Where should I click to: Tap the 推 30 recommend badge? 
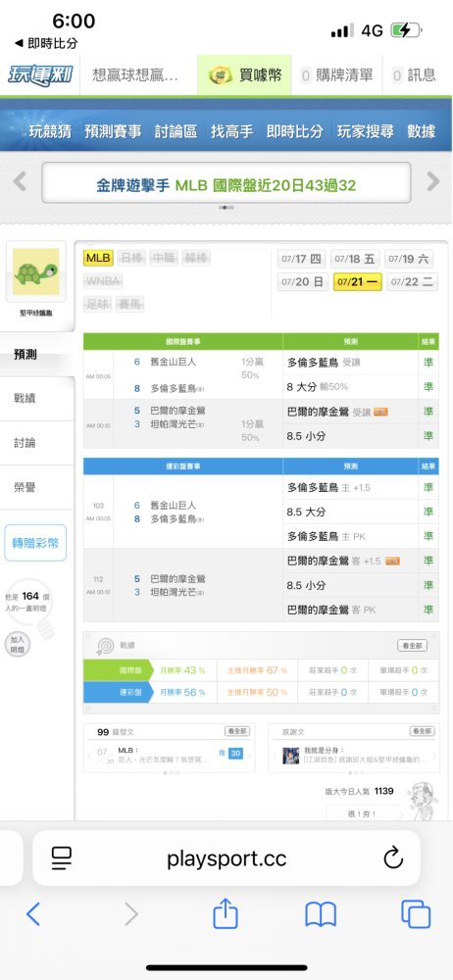tap(230, 754)
